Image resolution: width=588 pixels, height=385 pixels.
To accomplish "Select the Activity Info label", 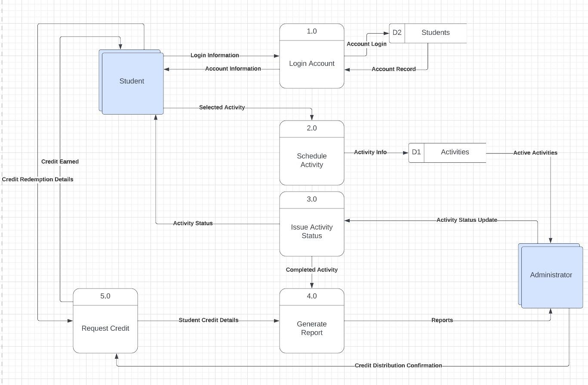I will [370, 152].
